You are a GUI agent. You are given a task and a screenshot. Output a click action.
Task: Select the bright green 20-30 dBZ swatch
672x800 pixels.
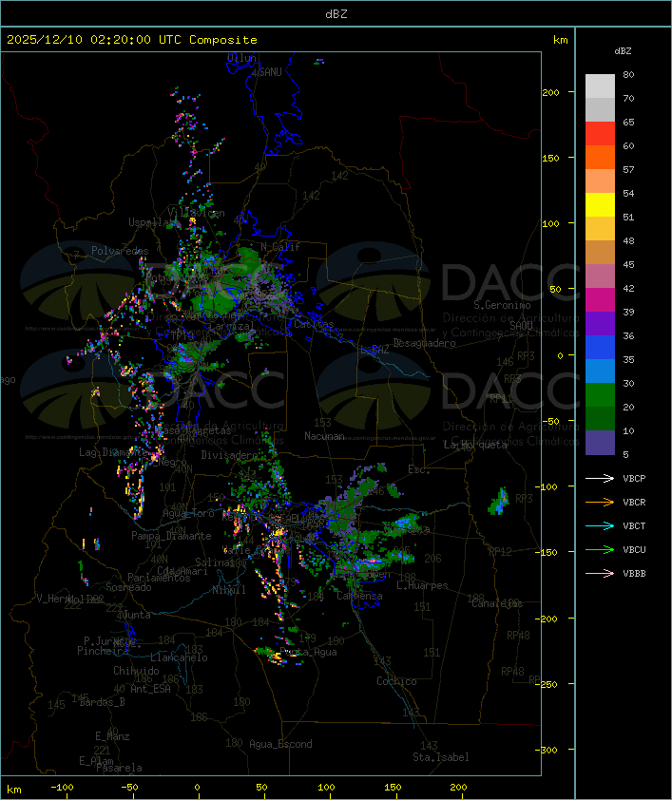pyautogui.click(x=600, y=395)
